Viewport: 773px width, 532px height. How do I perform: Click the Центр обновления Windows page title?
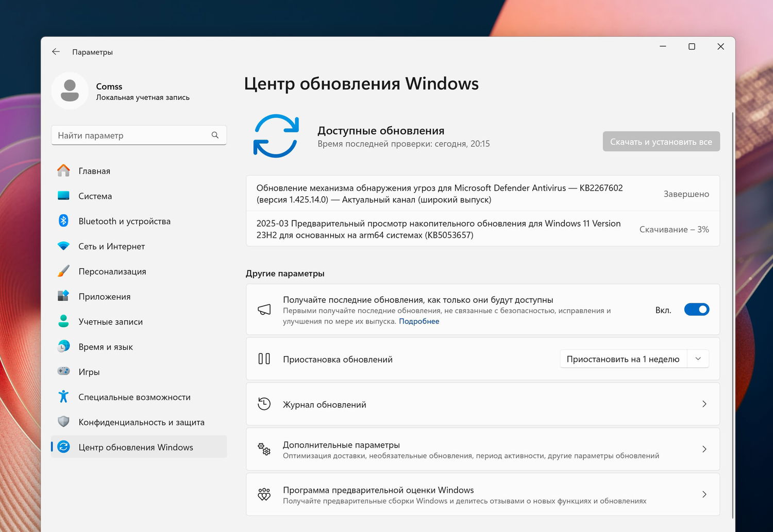pos(361,83)
